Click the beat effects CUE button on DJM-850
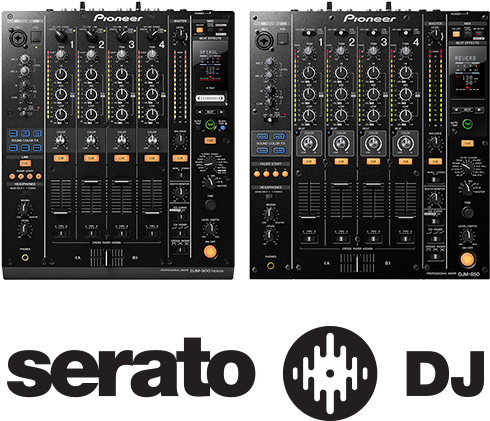Screen dimensions: 490x421 467,143
